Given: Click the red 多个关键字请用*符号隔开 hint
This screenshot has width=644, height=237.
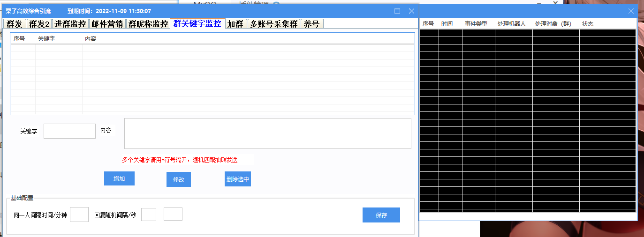Looking at the screenshot, I should point(180,160).
